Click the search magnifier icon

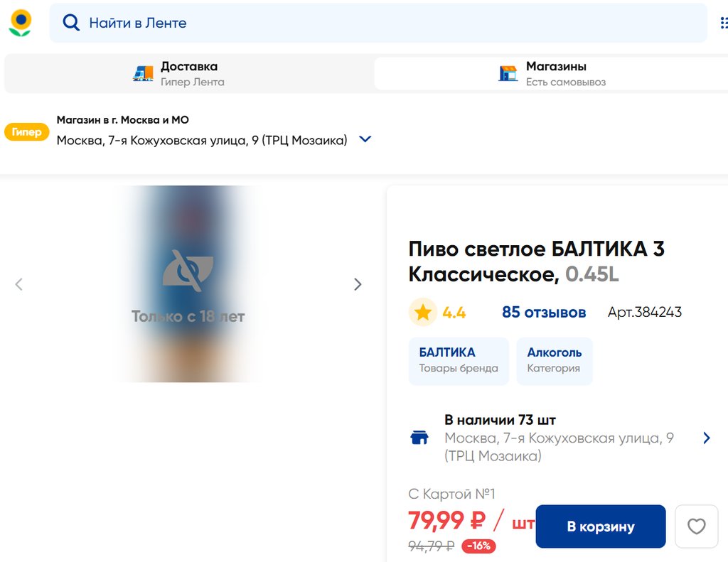click(x=71, y=23)
